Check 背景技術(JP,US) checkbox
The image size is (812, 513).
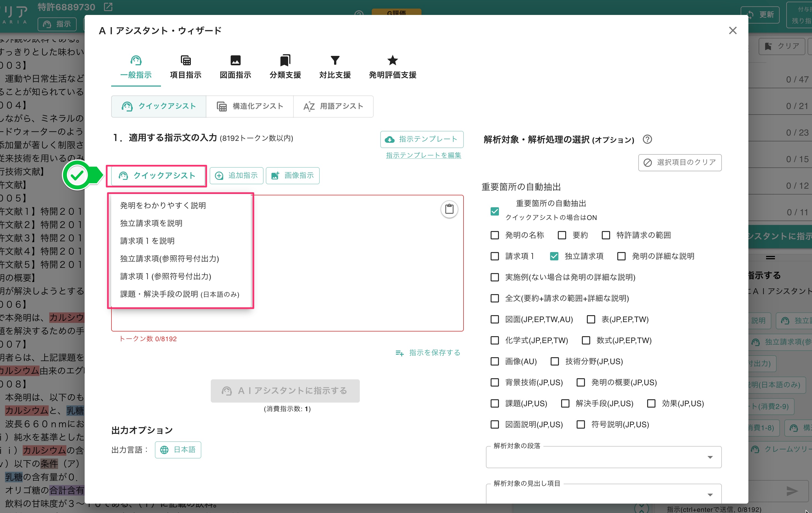click(x=495, y=382)
